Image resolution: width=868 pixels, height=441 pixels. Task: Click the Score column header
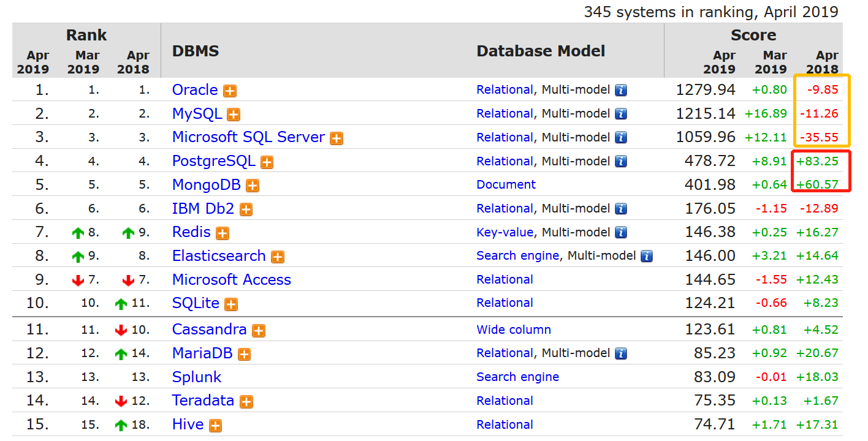[x=753, y=36]
